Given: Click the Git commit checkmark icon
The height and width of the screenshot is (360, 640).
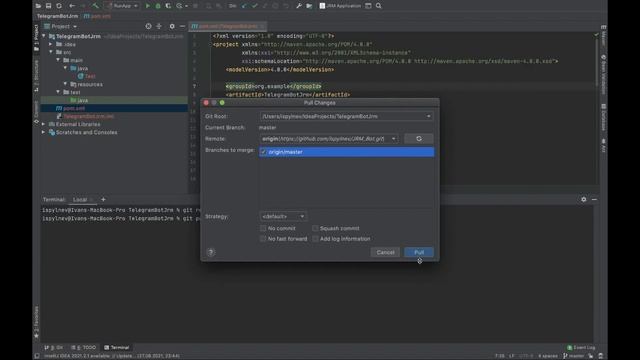Looking at the screenshot, I should 255,6.
